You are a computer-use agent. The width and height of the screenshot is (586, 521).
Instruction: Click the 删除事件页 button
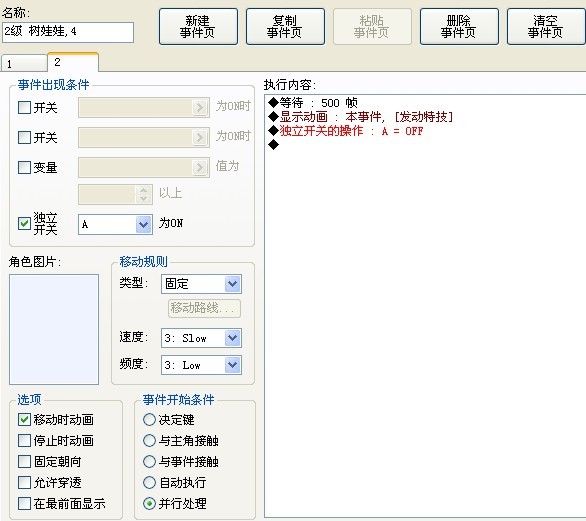point(459,27)
